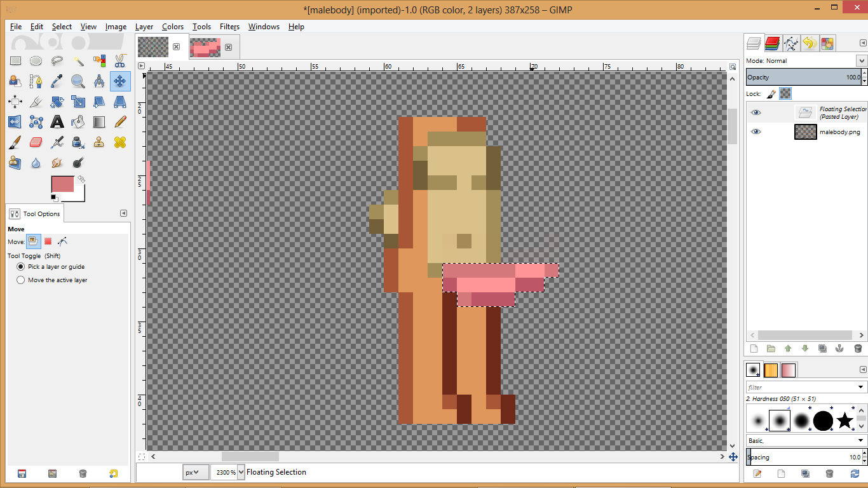Select the star brush thumbnail

point(844,420)
